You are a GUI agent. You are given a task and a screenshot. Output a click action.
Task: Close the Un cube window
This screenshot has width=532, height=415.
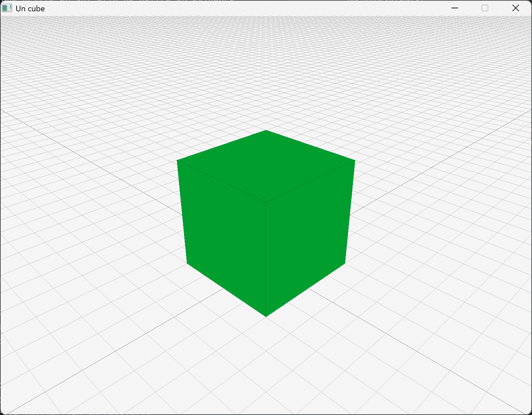(x=515, y=8)
